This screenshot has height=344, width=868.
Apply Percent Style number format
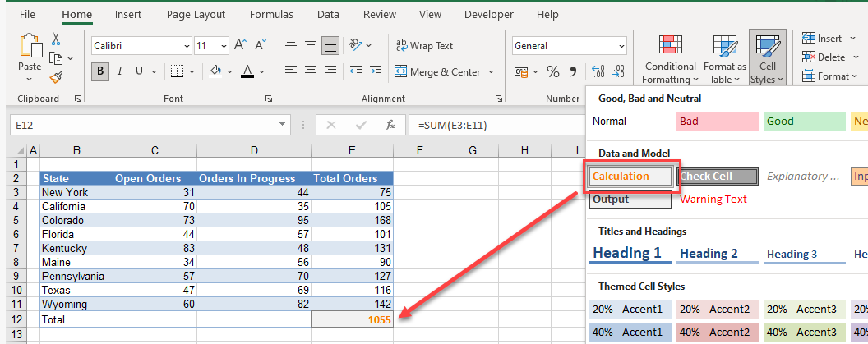(552, 72)
